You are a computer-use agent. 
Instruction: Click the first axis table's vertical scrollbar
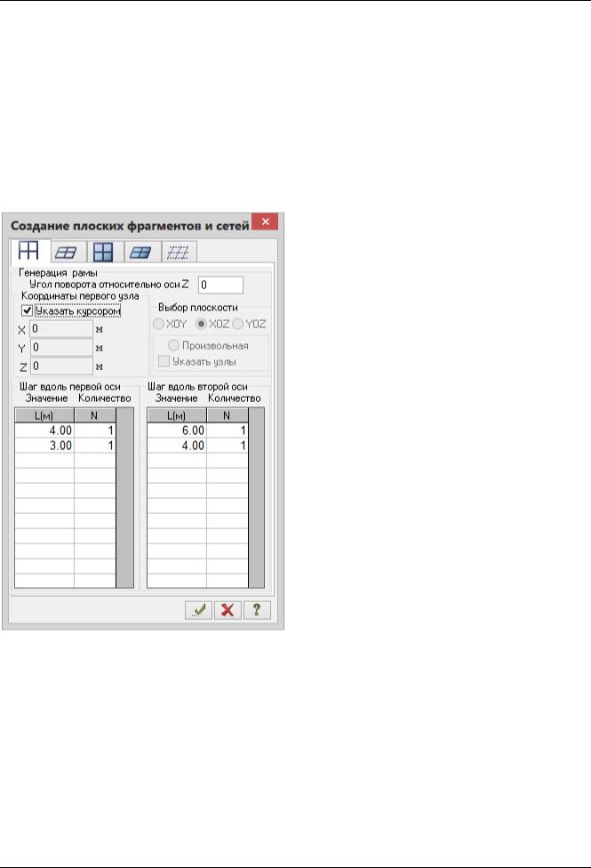[x=125, y=498]
